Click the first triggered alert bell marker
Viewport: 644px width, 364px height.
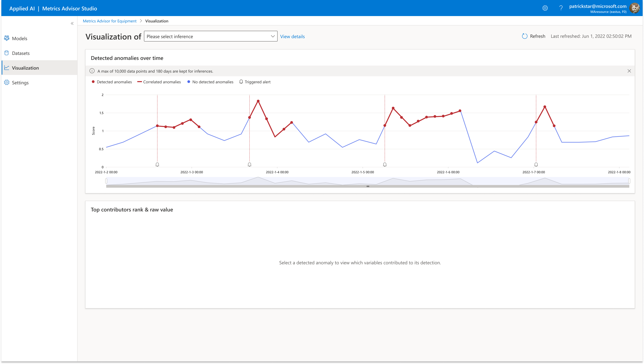point(157,164)
